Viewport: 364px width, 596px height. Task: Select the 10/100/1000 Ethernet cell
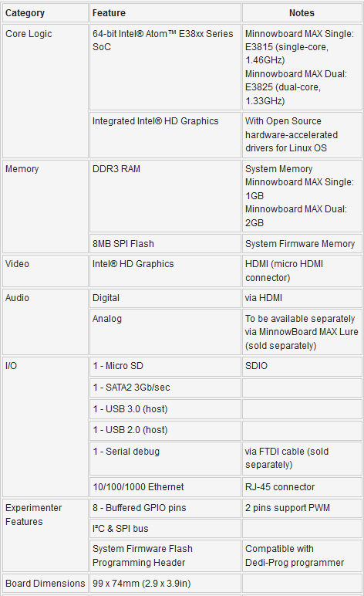click(x=165, y=487)
